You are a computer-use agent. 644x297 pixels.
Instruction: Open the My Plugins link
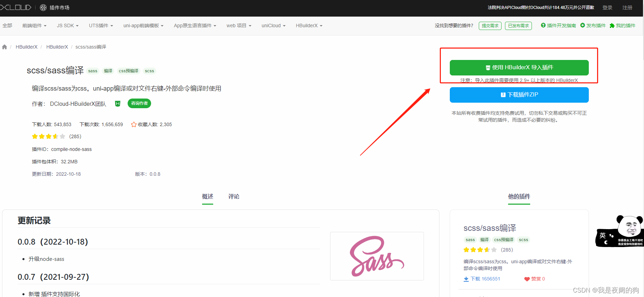click(622, 25)
